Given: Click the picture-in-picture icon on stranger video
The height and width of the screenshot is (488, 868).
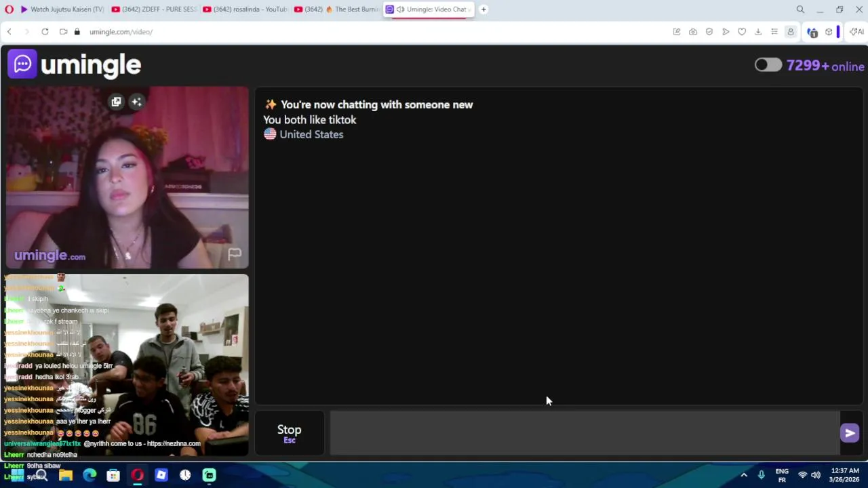Looking at the screenshot, I should 116,102.
